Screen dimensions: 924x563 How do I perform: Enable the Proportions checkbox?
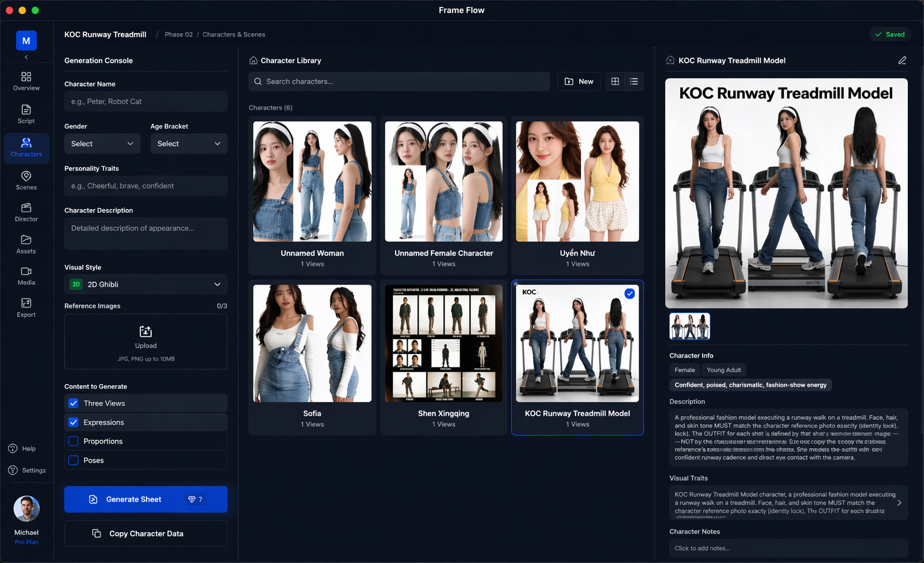coord(74,441)
